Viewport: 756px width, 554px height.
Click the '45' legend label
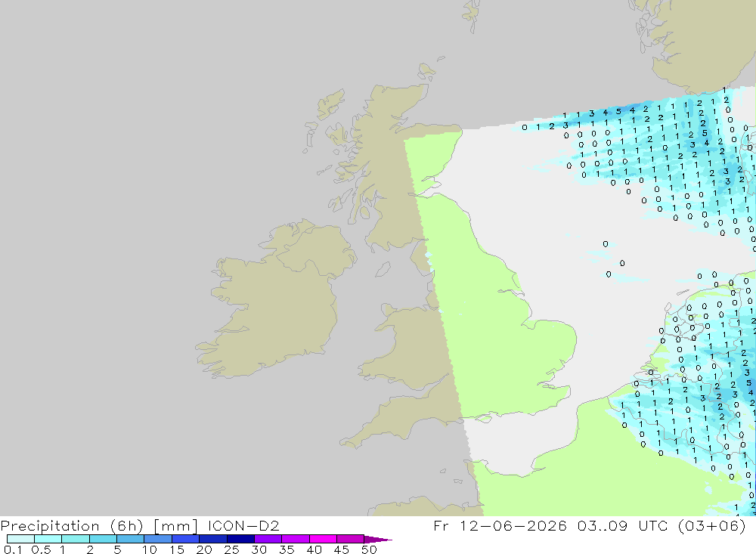click(x=342, y=549)
